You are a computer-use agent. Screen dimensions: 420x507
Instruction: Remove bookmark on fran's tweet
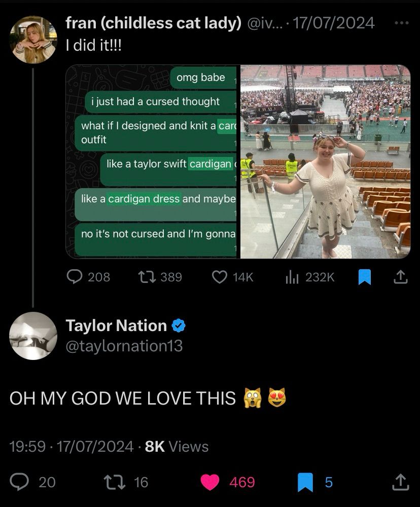point(365,277)
